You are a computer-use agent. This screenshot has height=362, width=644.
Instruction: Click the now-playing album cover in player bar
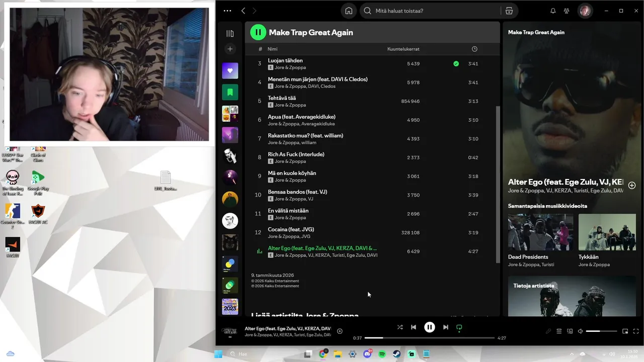[230, 331]
